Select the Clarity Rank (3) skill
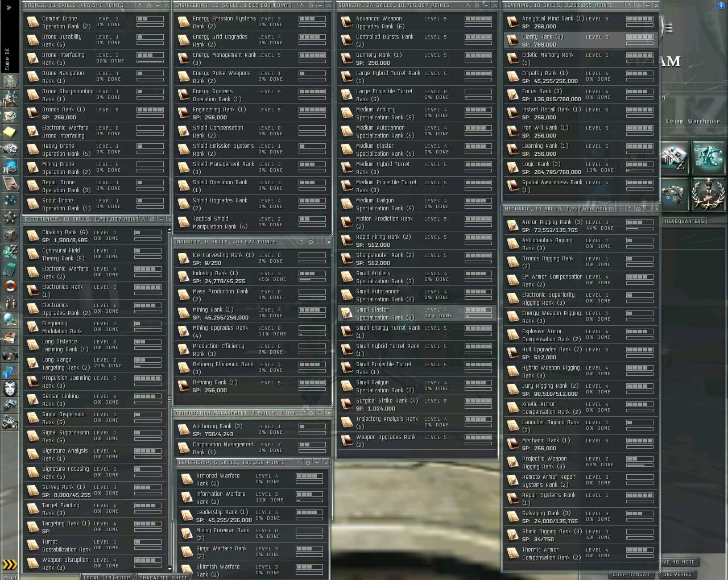Image resolution: width=728 pixels, height=580 pixels. [581, 40]
